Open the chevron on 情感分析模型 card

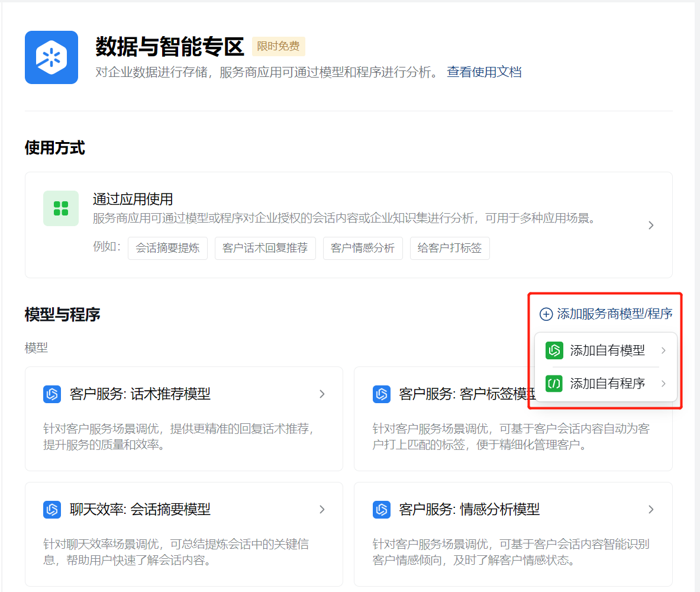651,509
